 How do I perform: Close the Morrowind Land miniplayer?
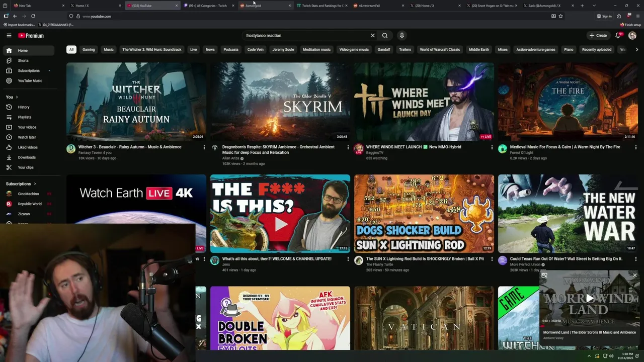[634, 275]
